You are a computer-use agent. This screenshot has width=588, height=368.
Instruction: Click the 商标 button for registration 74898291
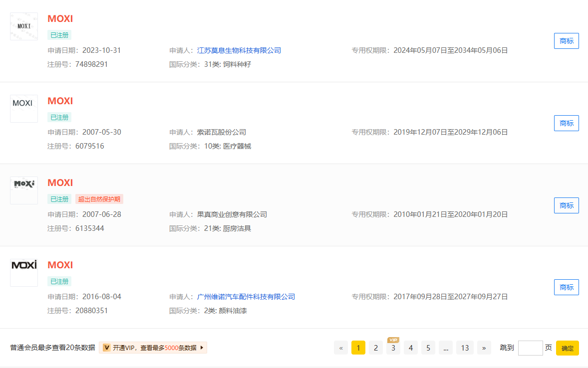[566, 41]
